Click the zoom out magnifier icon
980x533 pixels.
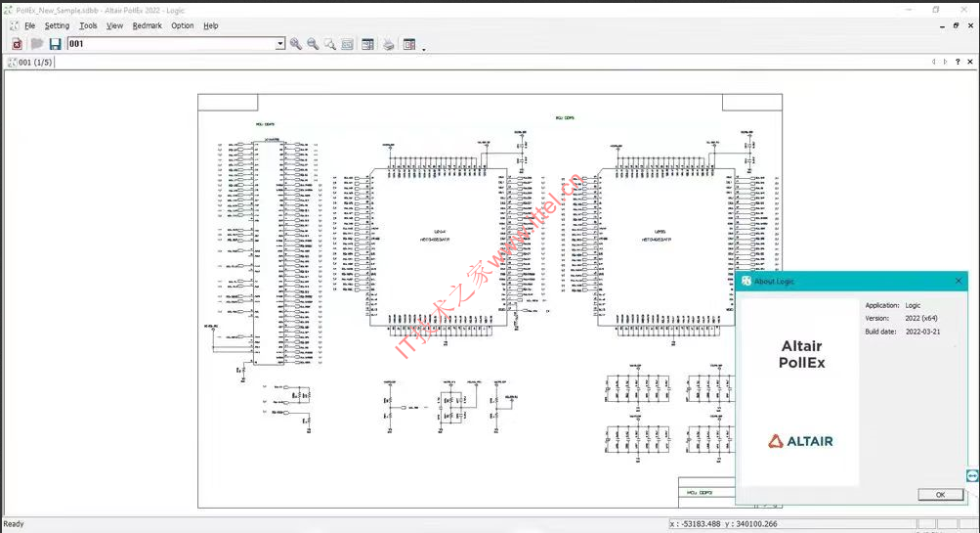coord(313,44)
